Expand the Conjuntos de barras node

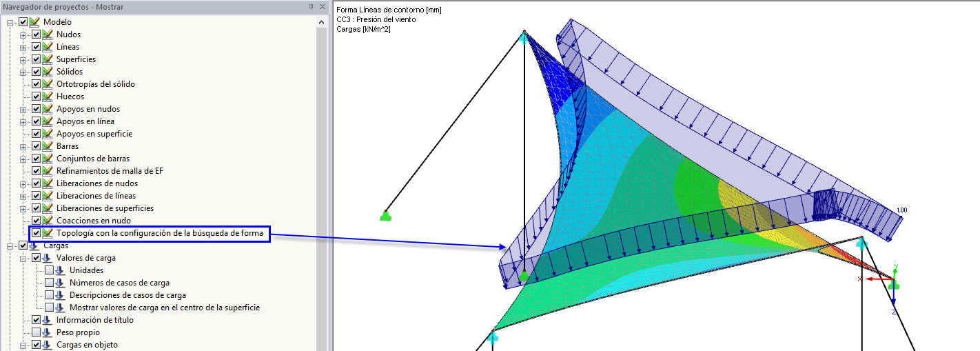click(23, 159)
